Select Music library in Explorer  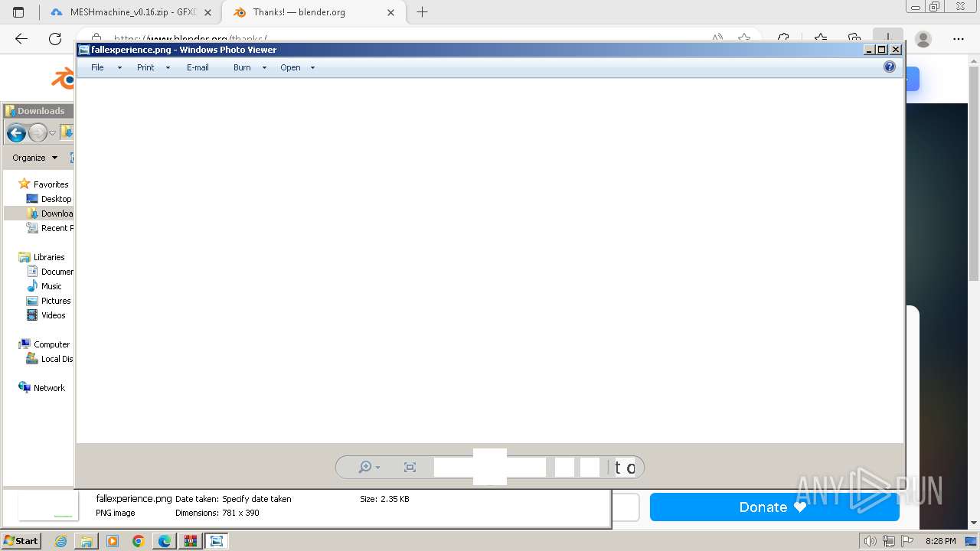click(51, 286)
